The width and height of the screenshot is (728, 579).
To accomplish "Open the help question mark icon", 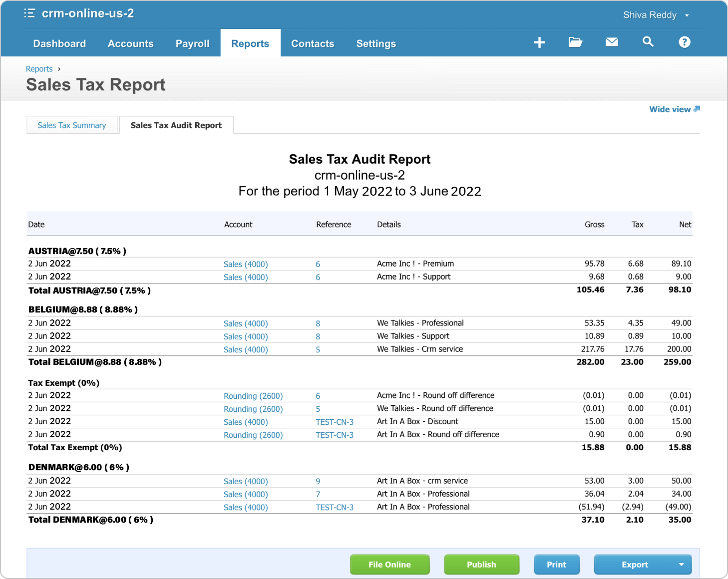I will coord(684,42).
